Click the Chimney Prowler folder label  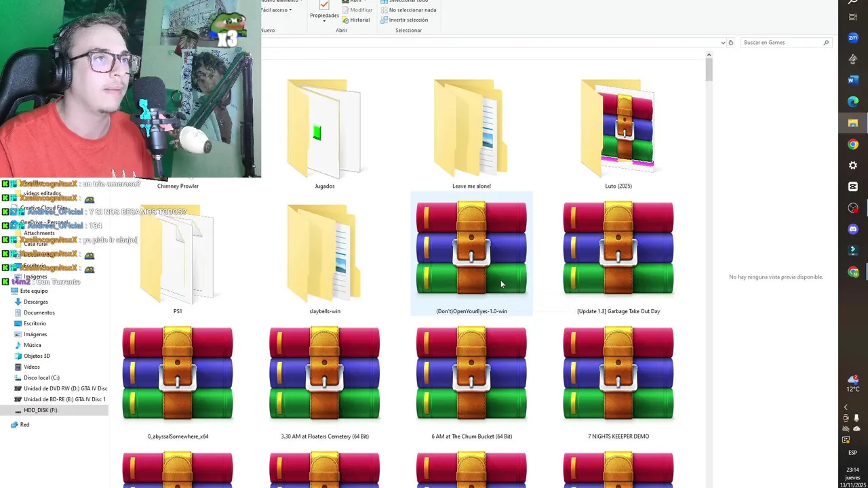[x=178, y=186]
